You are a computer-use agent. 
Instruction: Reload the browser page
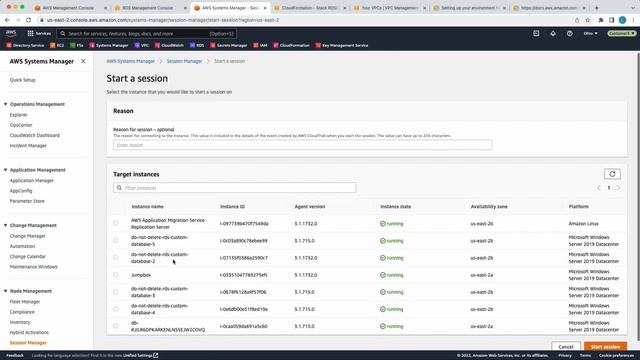pos(28,20)
